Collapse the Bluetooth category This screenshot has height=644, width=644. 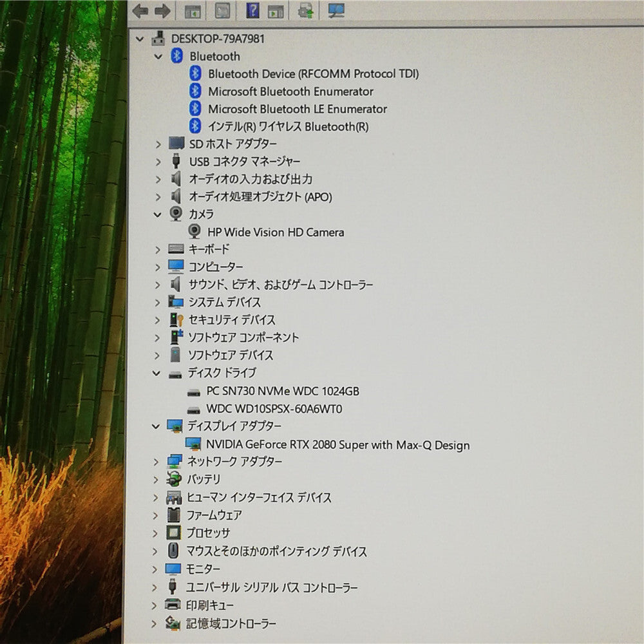(158, 57)
